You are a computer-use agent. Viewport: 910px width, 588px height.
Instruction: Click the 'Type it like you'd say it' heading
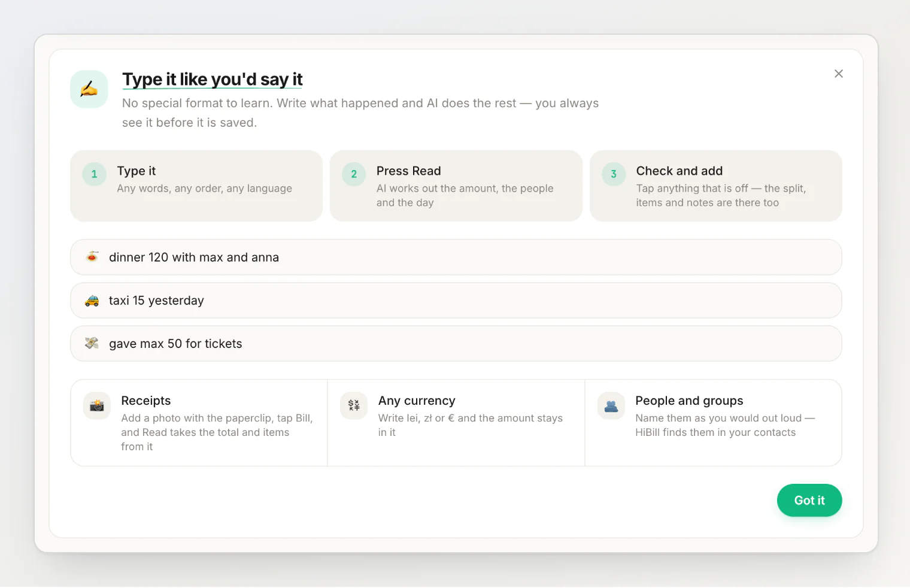point(213,79)
